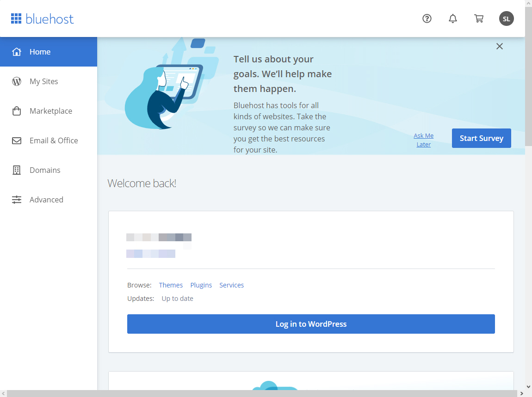Open the notifications bell icon

coord(452,18)
